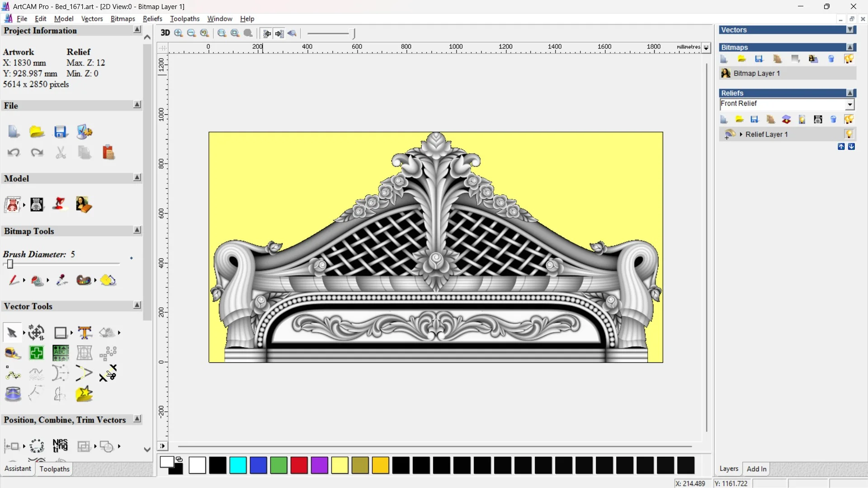The width and height of the screenshot is (868, 488).
Task: Toggle all bitmap layers visibility lightbulb
Action: tap(849, 59)
